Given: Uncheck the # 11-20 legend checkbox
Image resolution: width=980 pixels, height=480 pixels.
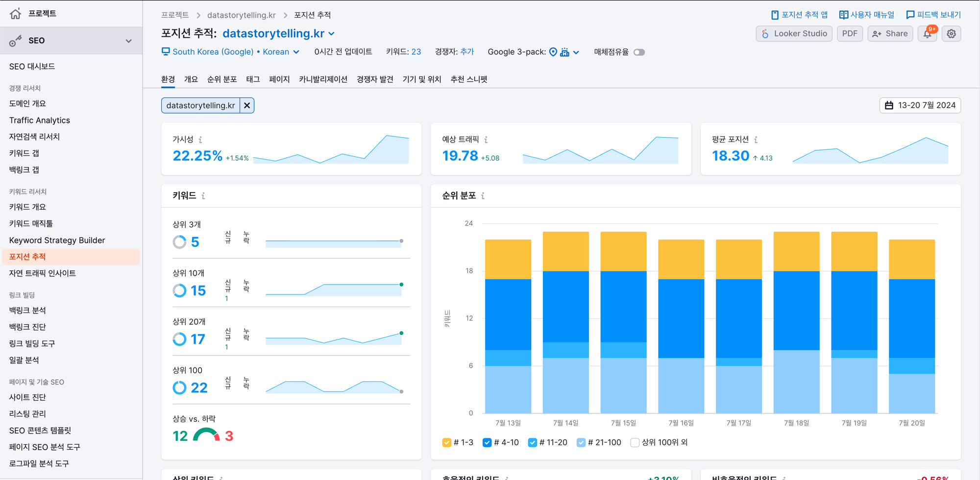Looking at the screenshot, I should click(533, 443).
